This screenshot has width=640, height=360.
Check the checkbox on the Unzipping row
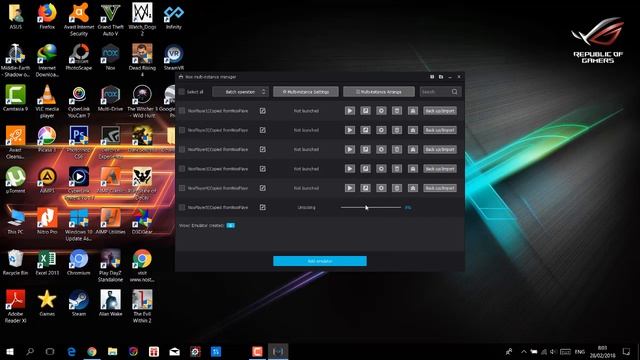[x=182, y=207]
